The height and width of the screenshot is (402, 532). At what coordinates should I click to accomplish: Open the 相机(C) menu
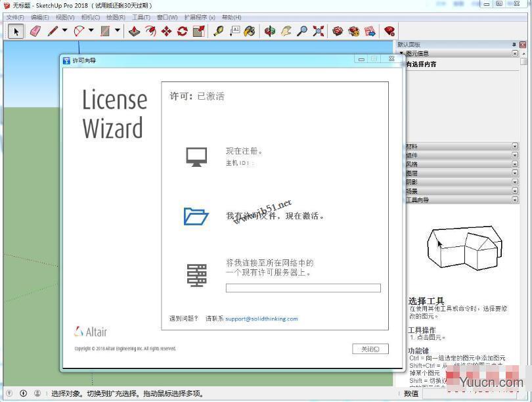tap(90, 17)
